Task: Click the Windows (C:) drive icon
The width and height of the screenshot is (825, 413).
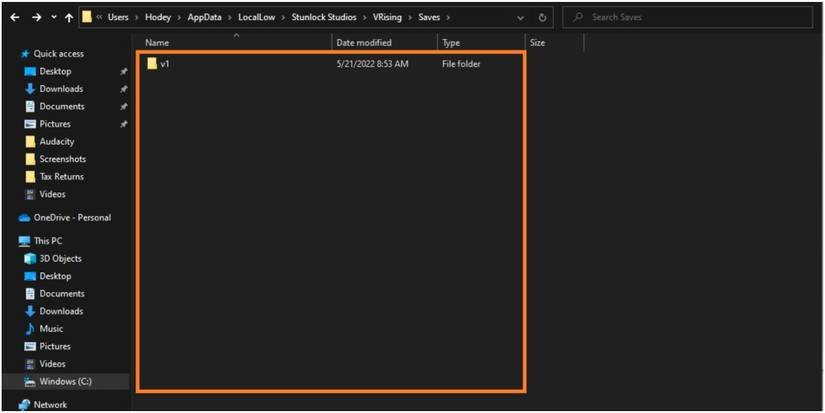Action: coord(30,382)
